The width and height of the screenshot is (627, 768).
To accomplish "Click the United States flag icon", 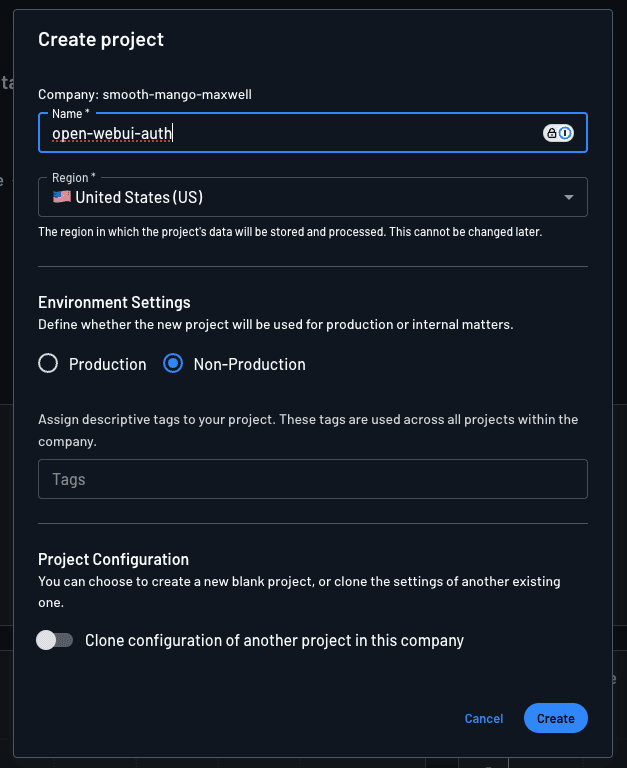I will click(x=62, y=197).
